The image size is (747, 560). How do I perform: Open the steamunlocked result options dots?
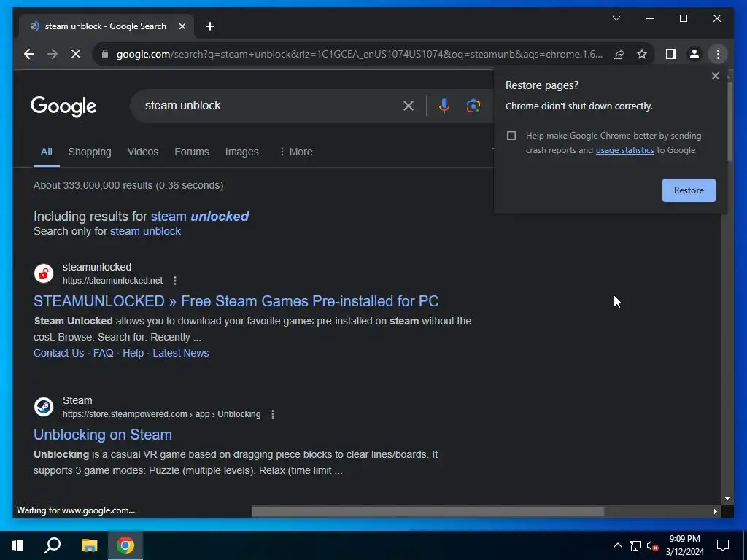coord(175,281)
